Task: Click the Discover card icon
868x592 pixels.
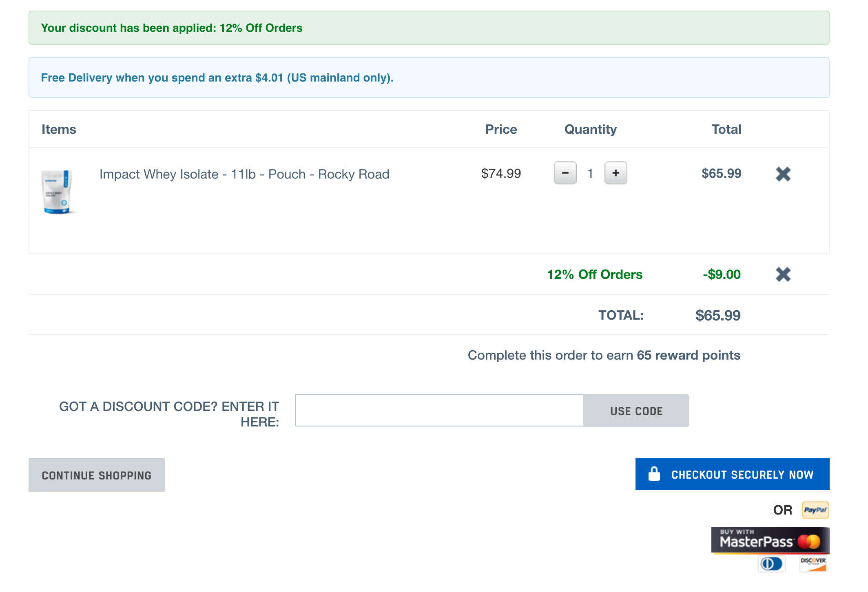Action: (x=813, y=564)
